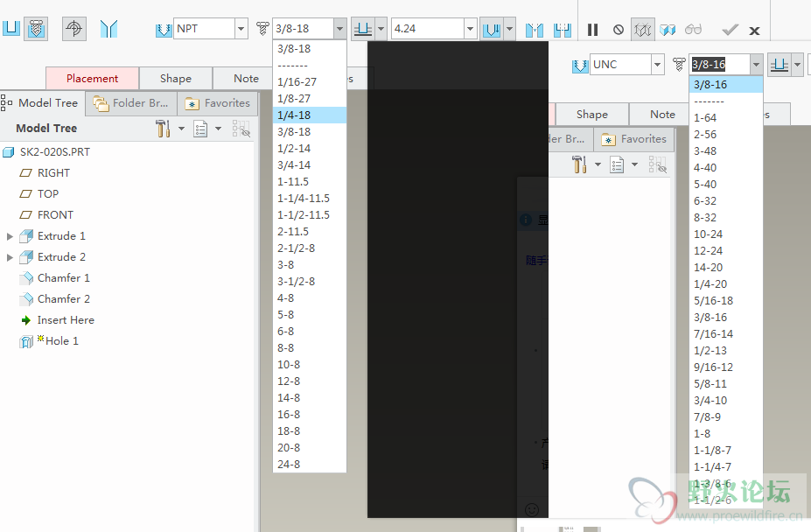The width and height of the screenshot is (811, 532).
Task: Click the 4.24 depth value field
Action: 428,29
